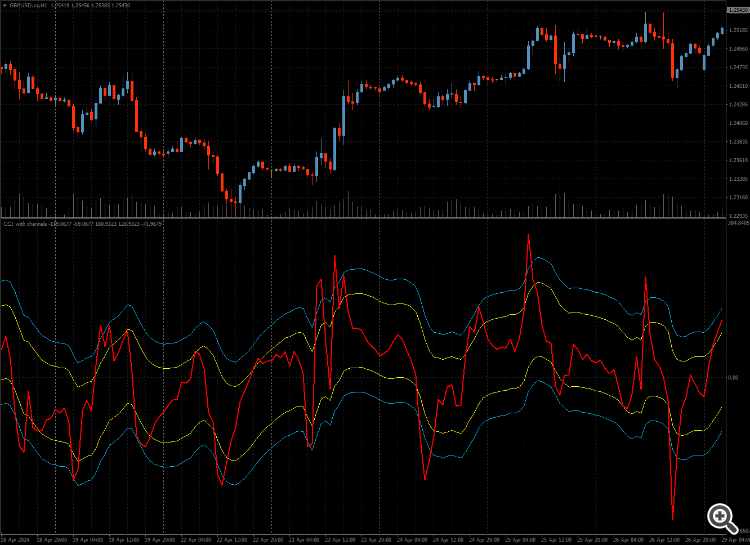750x545 pixels.
Task: Click the 1.24735 price scale label
Action: coord(738,67)
